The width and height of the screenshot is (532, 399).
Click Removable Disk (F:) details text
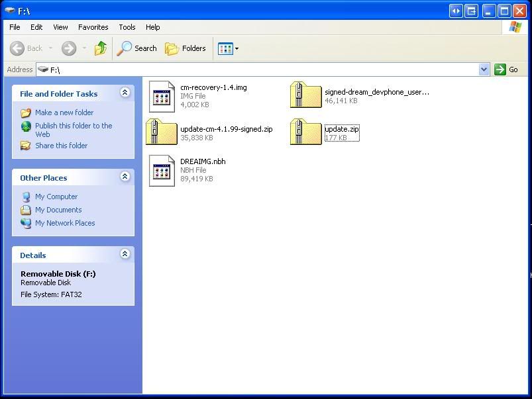(58, 274)
